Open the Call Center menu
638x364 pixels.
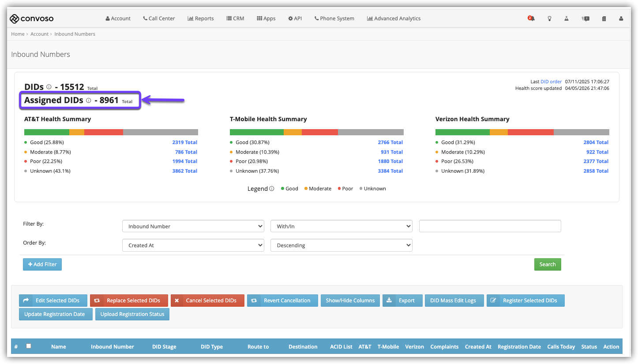coord(159,19)
